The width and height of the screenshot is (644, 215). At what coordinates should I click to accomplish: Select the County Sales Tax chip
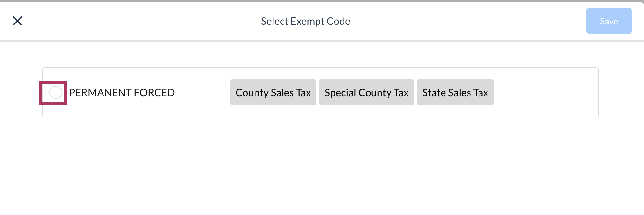[273, 93]
